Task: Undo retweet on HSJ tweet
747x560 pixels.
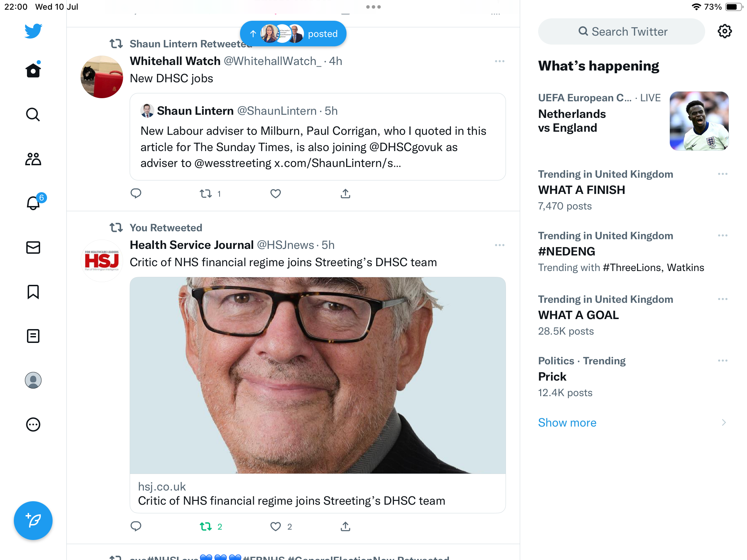Action: pos(206,526)
